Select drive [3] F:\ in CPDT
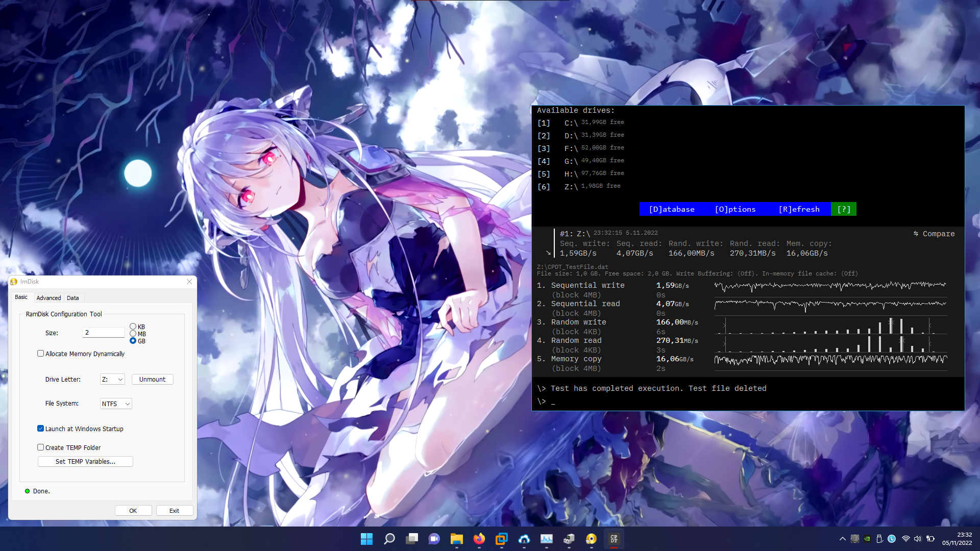 (x=580, y=148)
